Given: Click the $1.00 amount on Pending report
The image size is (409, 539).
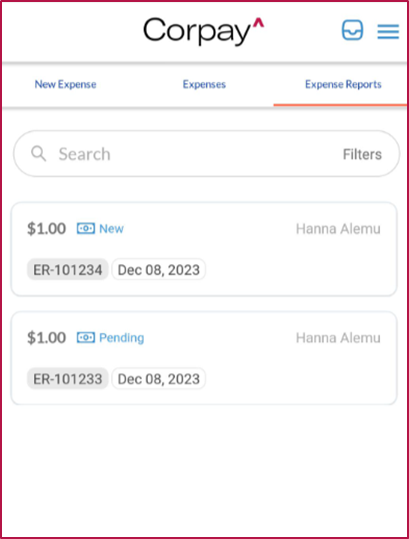Looking at the screenshot, I should pos(46,338).
